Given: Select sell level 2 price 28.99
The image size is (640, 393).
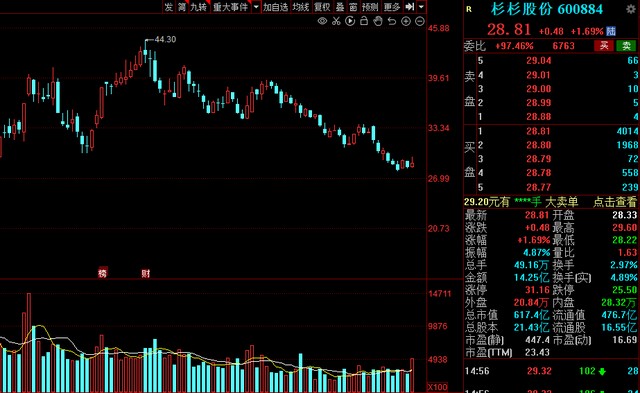Looking at the screenshot, I should (538, 103).
